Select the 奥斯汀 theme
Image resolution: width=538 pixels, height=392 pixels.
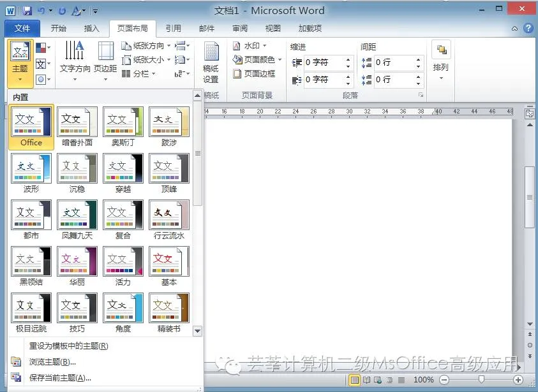pyautogui.click(x=123, y=127)
